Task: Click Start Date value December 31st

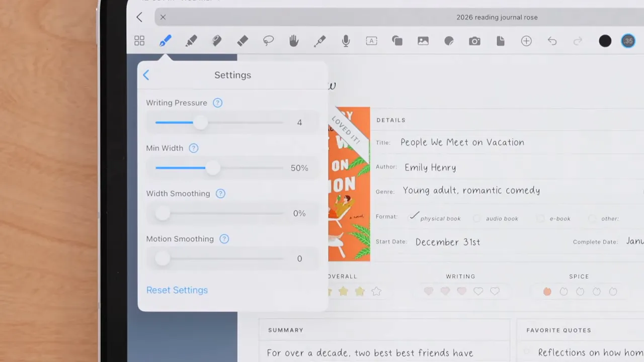Action: (x=448, y=242)
